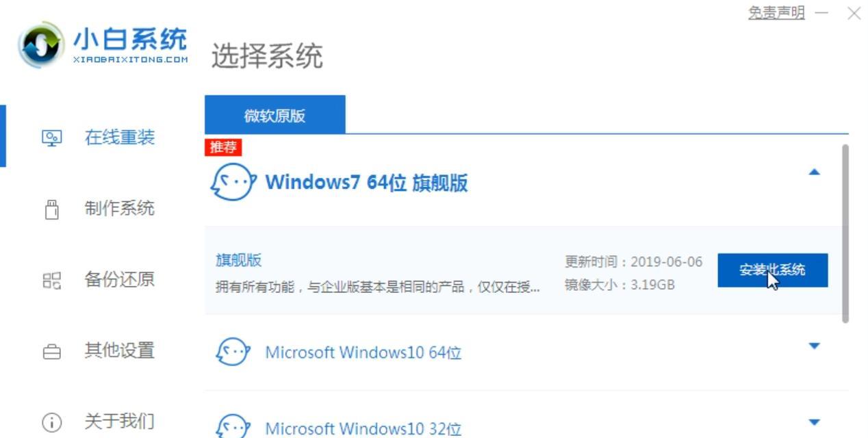Click the Windows10 64位 ghost face icon

tap(233, 352)
